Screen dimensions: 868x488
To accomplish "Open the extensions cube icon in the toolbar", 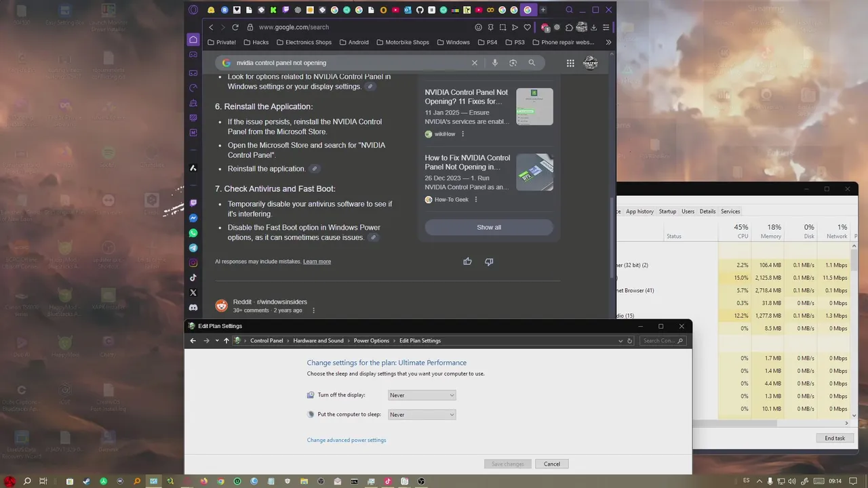I will [569, 27].
